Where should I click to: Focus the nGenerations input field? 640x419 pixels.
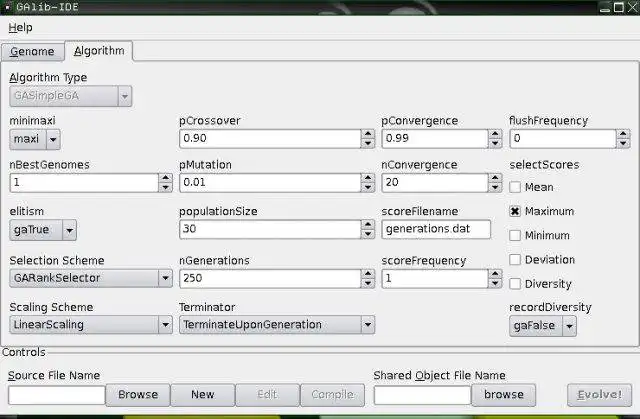pyautogui.click(x=270, y=278)
